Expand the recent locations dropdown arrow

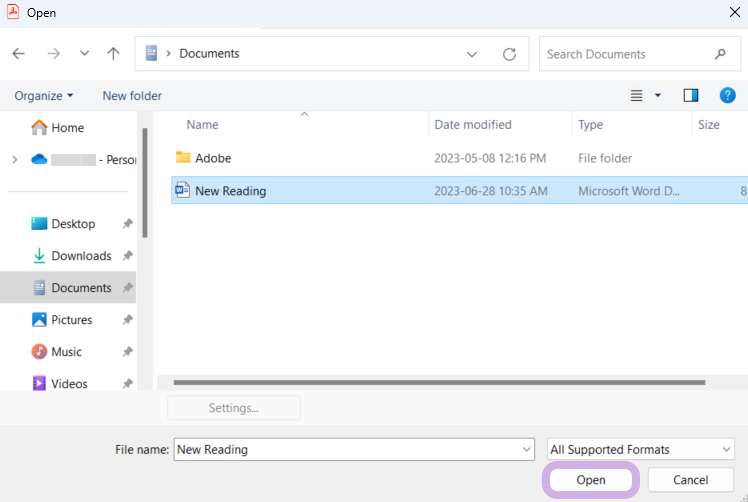coord(84,54)
